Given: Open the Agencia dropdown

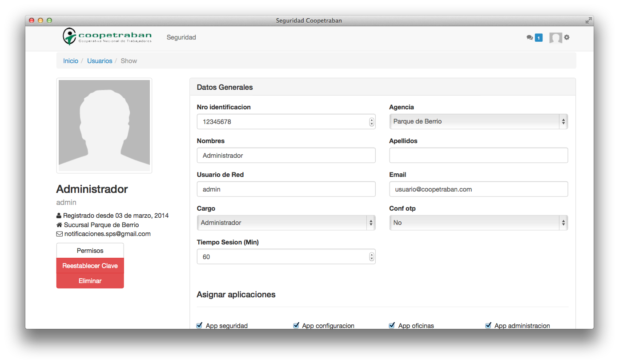Looking at the screenshot, I should (x=478, y=121).
